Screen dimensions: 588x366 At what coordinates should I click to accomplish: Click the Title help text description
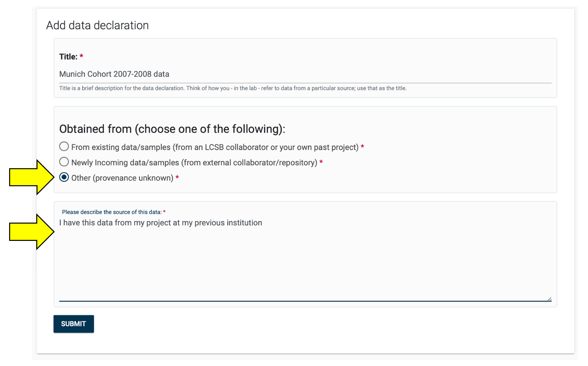click(x=233, y=88)
